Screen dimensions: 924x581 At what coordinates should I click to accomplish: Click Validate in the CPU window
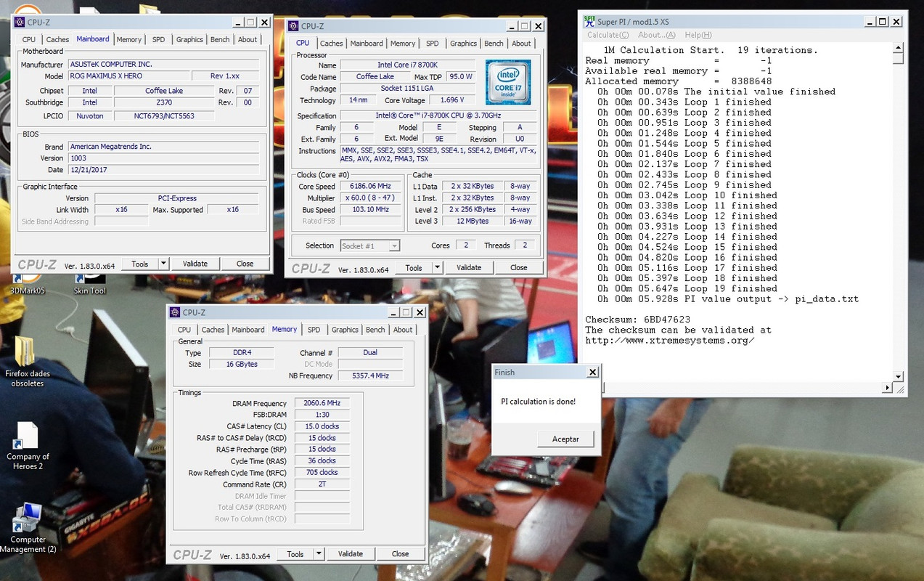pos(468,267)
